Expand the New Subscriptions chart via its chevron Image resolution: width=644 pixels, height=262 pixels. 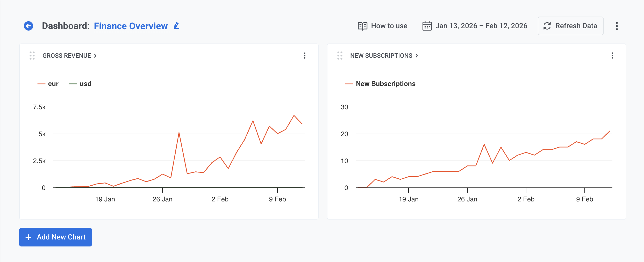(417, 55)
